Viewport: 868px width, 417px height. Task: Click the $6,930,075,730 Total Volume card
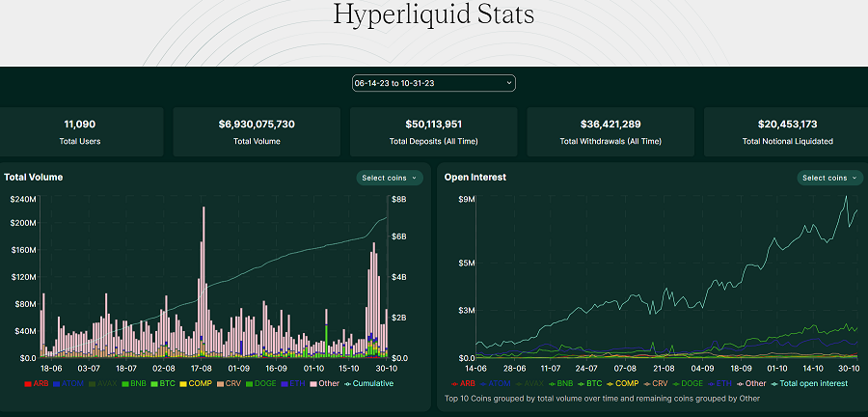pyautogui.click(x=257, y=132)
